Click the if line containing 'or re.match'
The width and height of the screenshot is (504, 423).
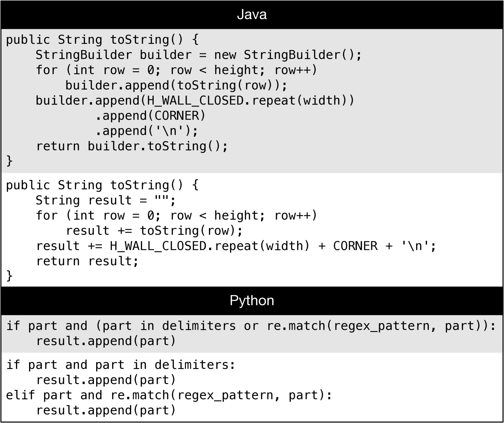click(x=251, y=326)
